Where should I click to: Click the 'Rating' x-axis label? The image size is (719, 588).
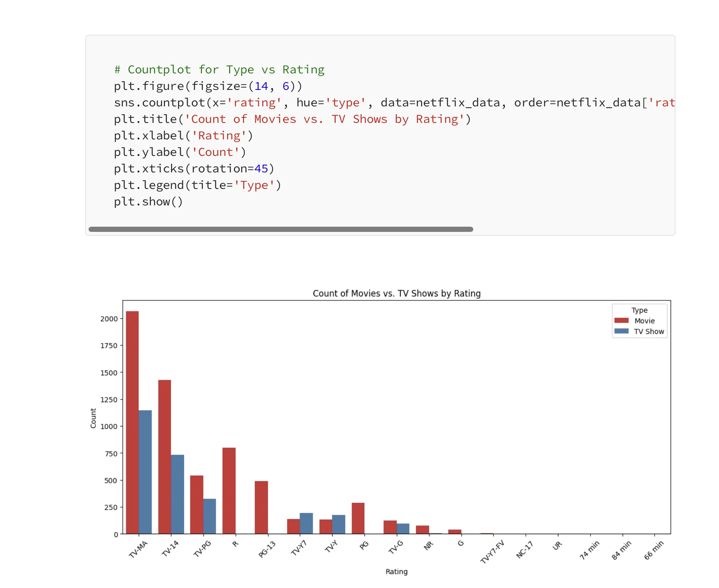coord(396,571)
